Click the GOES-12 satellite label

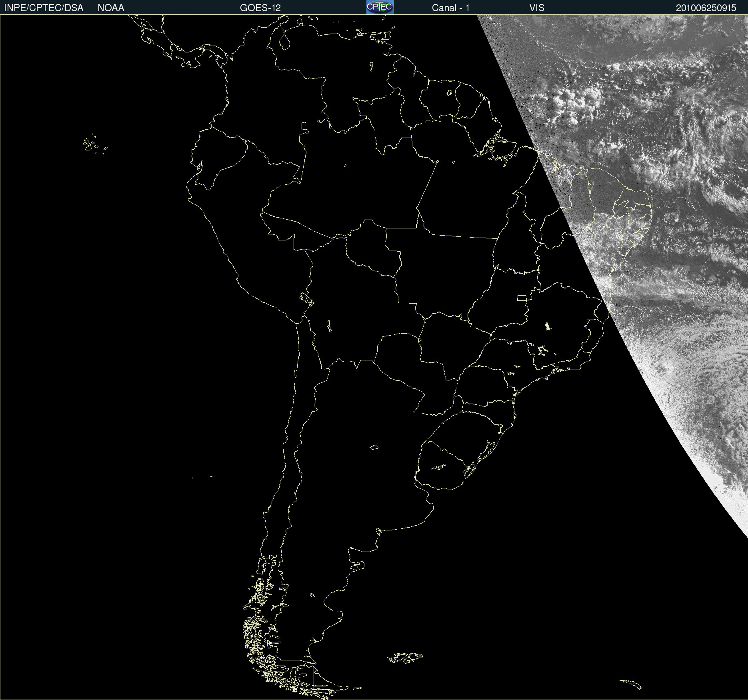(260, 8)
